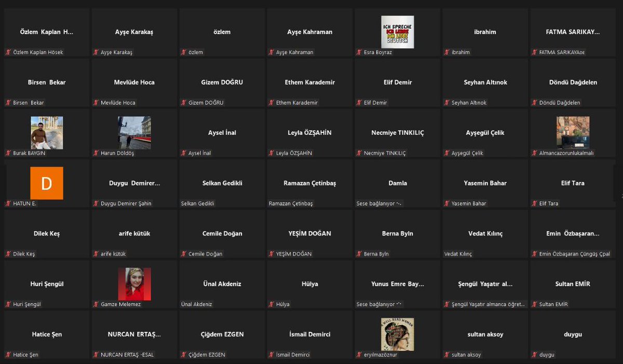Click the muted mic icon beside Gizem DOĞRU
The height and width of the screenshot is (364, 623).
pyautogui.click(x=184, y=103)
